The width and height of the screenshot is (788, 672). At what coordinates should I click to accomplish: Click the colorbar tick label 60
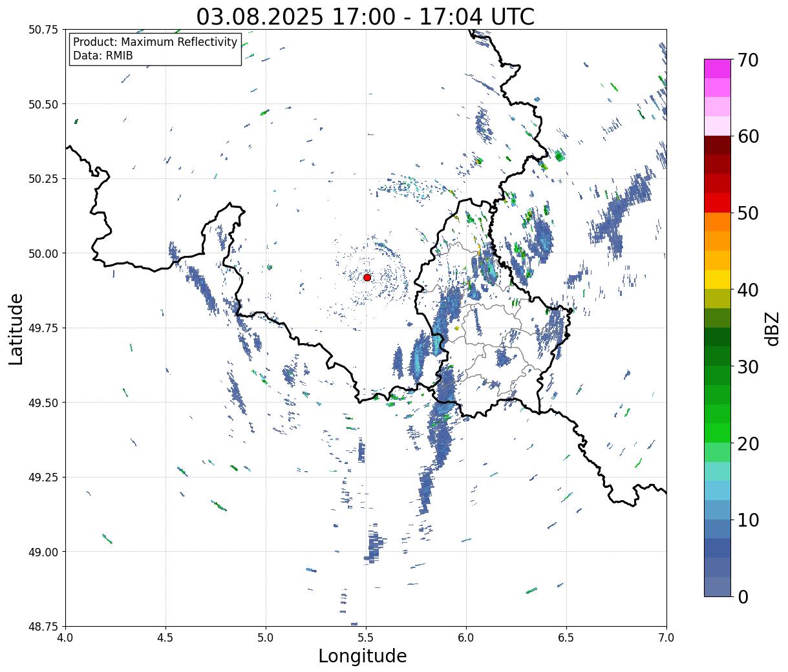click(x=747, y=136)
